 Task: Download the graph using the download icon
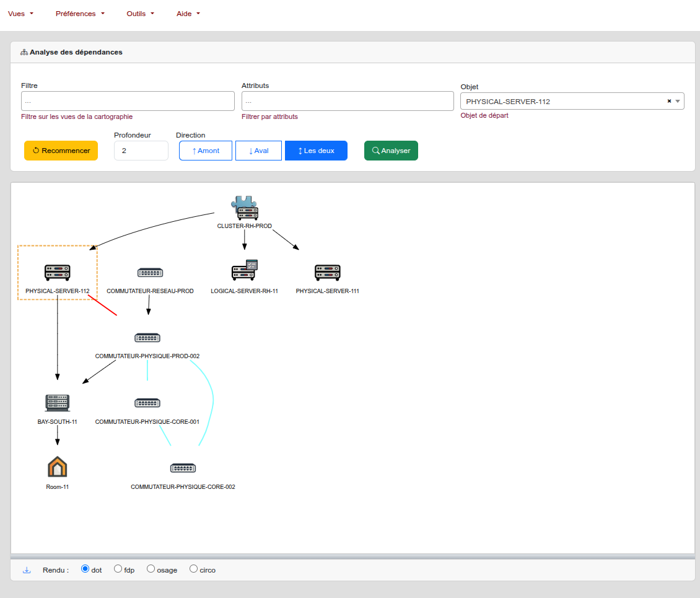(x=27, y=570)
